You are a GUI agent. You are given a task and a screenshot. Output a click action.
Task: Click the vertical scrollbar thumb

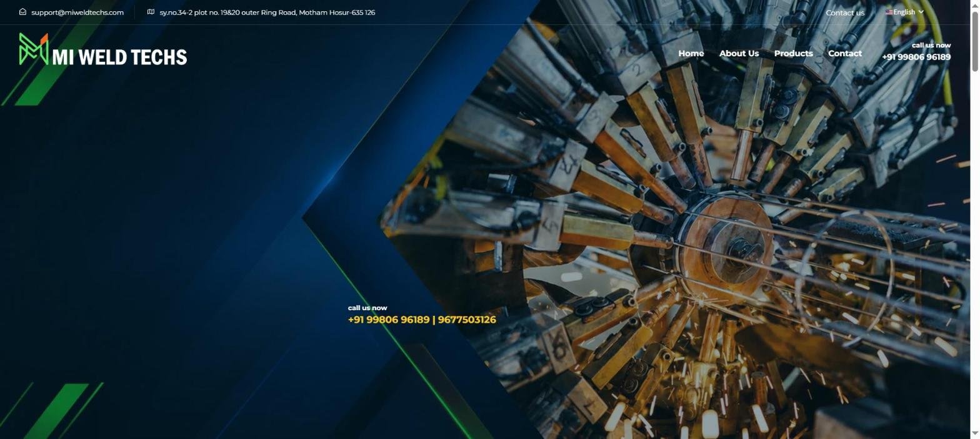pyautogui.click(x=974, y=41)
